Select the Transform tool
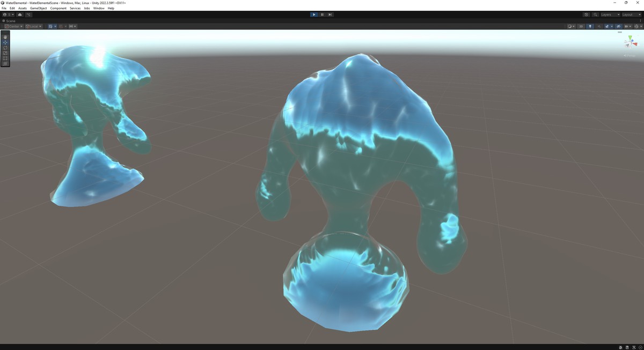This screenshot has width=644, height=350. point(5,64)
